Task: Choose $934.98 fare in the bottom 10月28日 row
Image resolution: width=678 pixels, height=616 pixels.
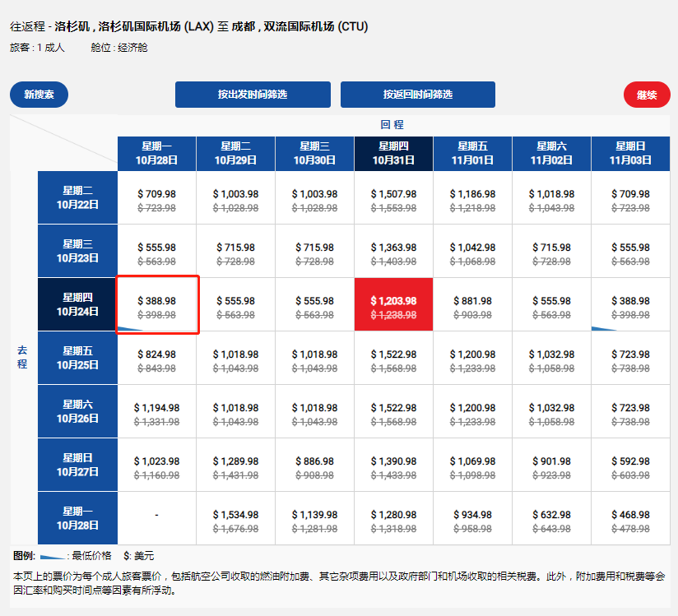Action: 472,518
